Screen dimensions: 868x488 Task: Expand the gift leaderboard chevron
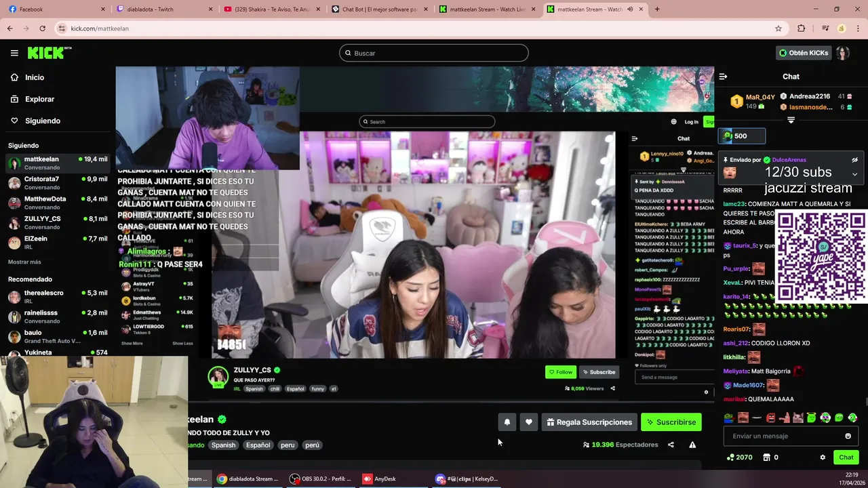[x=791, y=119]
